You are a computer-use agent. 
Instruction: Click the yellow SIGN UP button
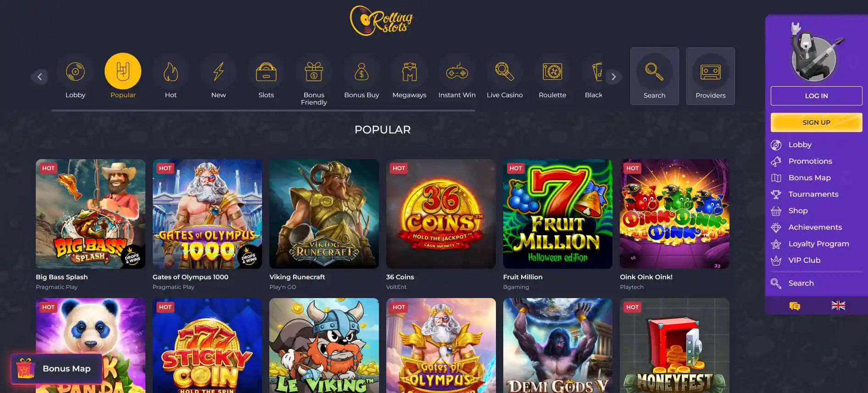tap(816, 122)
